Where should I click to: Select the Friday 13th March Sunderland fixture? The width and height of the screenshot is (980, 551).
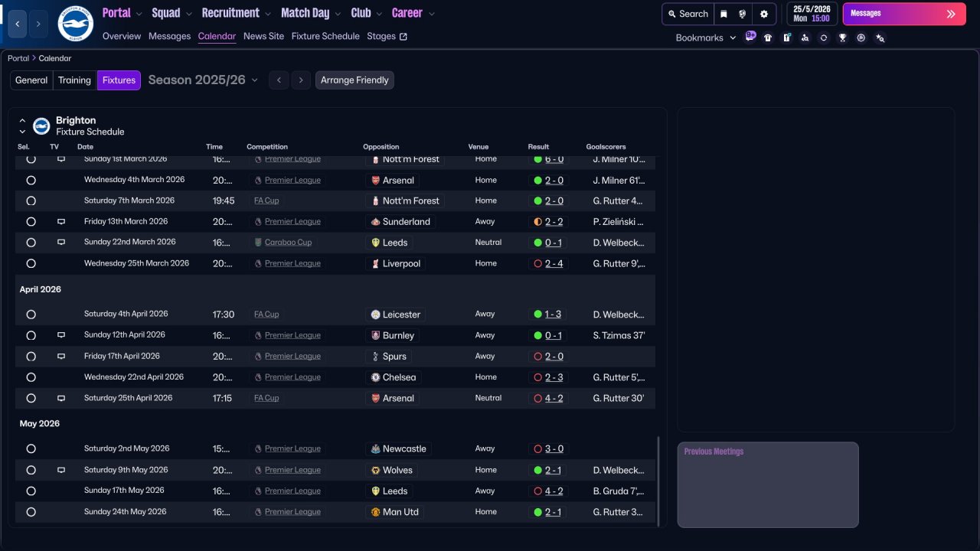click(x=31, y=222)
